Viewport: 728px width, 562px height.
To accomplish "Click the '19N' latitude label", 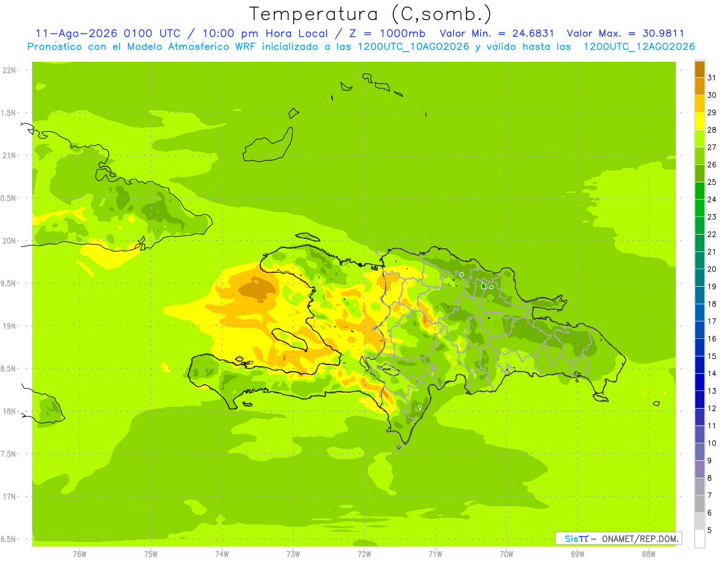I will tap(10, 326).
